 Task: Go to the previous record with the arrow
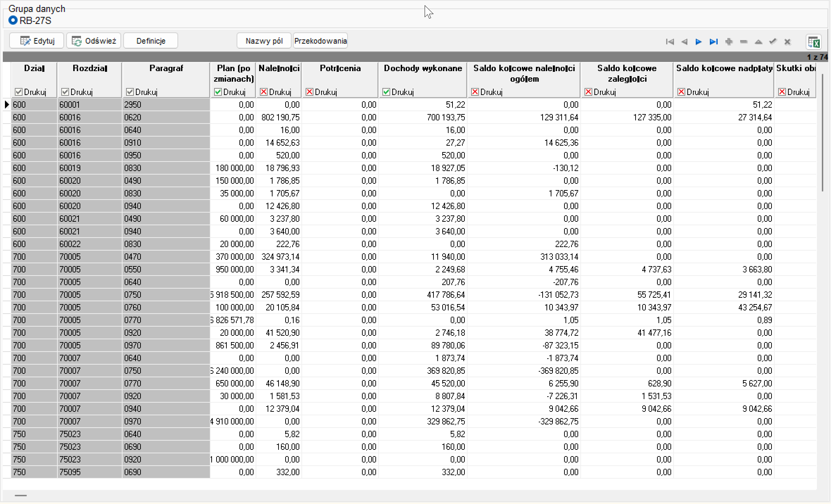click(x=685, y=42)
